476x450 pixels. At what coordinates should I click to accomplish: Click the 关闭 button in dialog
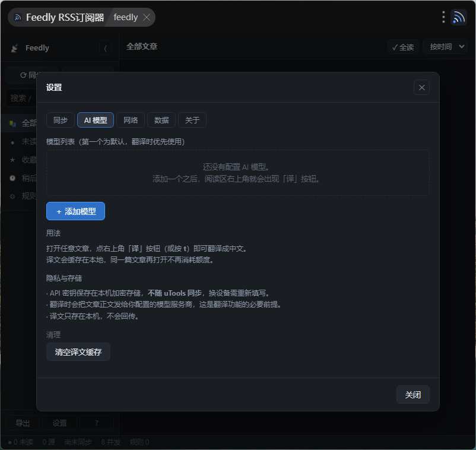pos(413,394)
